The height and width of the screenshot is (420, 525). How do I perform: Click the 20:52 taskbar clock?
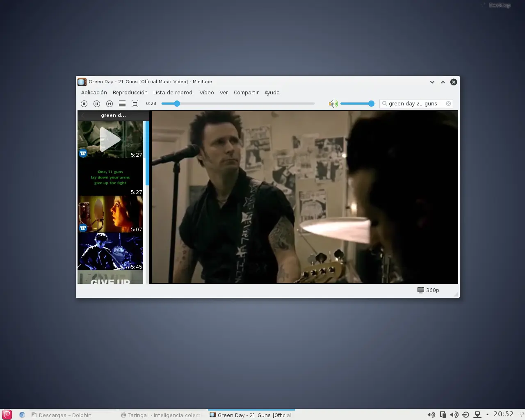tap(503, 414)
